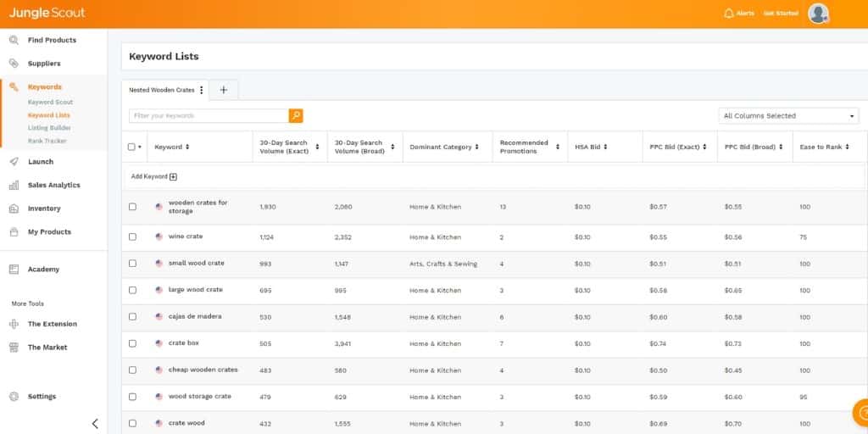Click the Alerts link in header

pos(745,14)
